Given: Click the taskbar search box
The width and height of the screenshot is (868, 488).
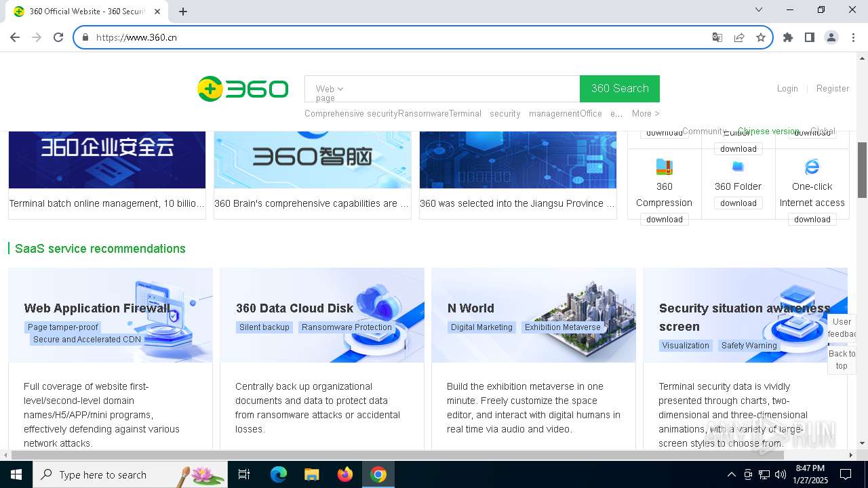Looking at the screenshot, I should [x=130, y=474].
